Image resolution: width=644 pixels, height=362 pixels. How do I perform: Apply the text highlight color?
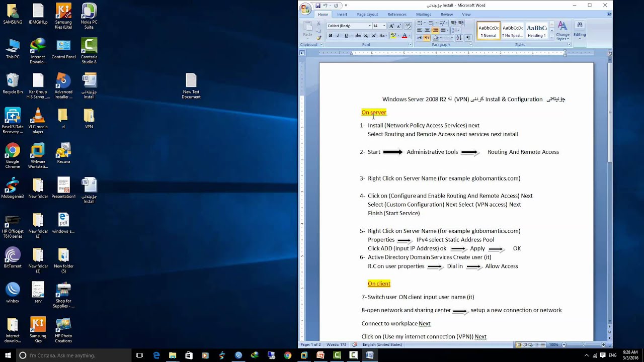pos(393,36)
